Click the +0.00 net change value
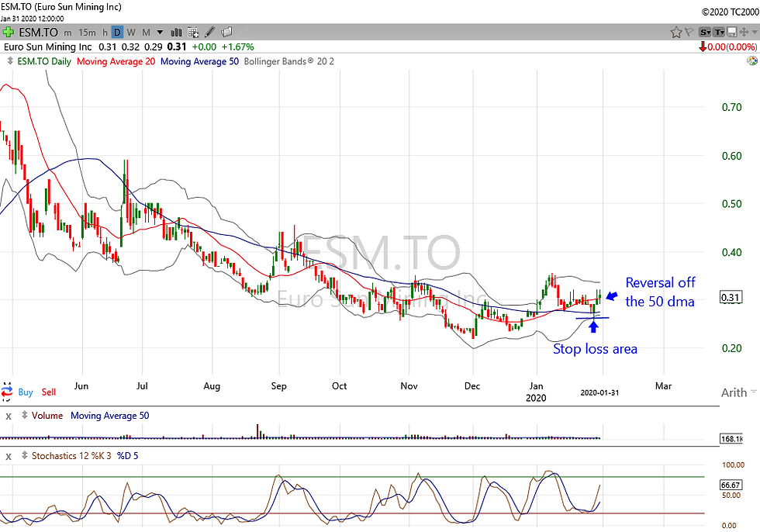This screenshot has height=532, width=760. (x=204, y=47)
